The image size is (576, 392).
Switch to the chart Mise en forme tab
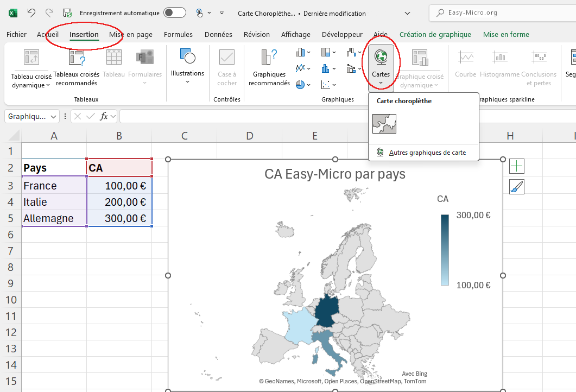(506, 35)
